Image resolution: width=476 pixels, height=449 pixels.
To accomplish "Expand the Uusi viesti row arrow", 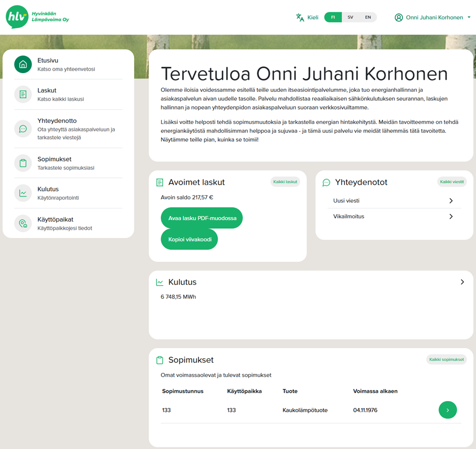I will coord(451,201).
